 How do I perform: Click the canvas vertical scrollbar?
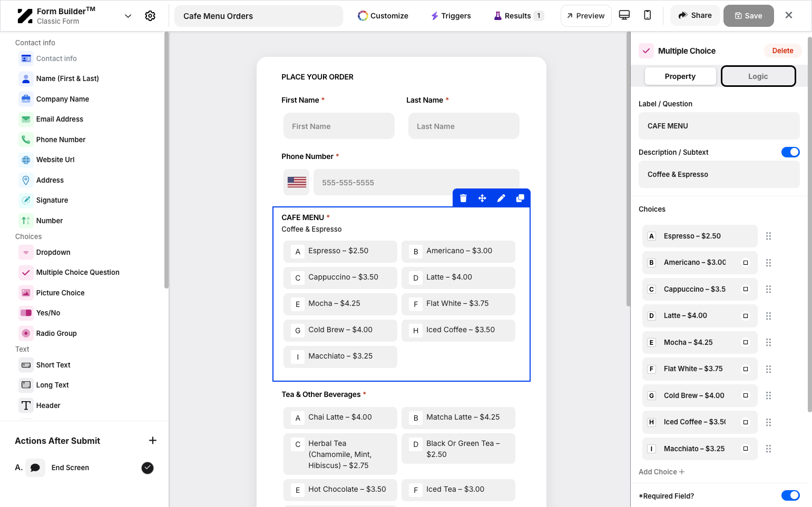(628, 168)
